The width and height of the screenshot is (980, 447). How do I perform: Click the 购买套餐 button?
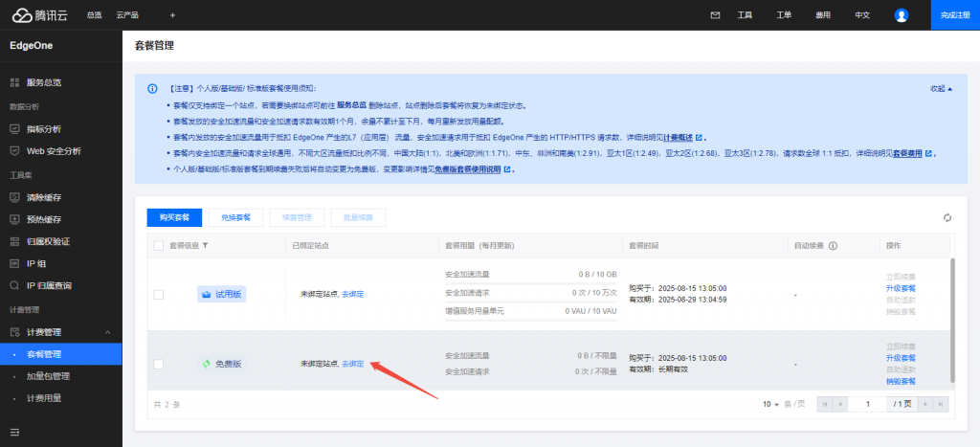[174, 217]
